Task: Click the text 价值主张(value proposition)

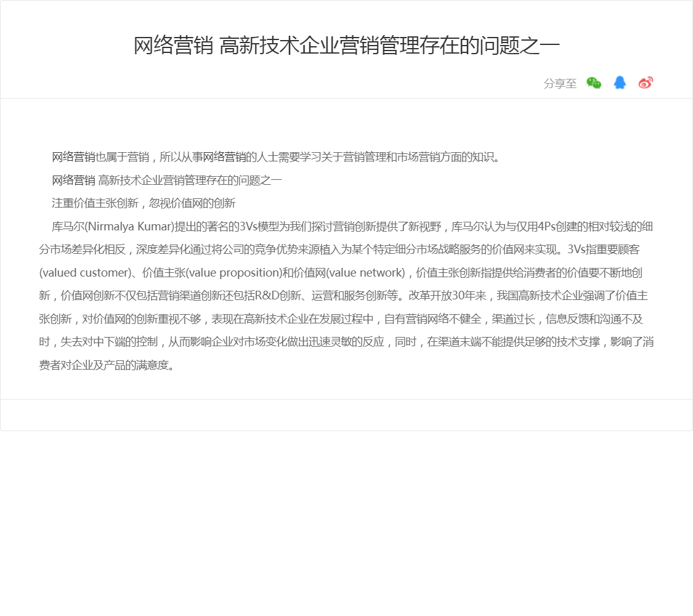Action: (x=212, y=273)
